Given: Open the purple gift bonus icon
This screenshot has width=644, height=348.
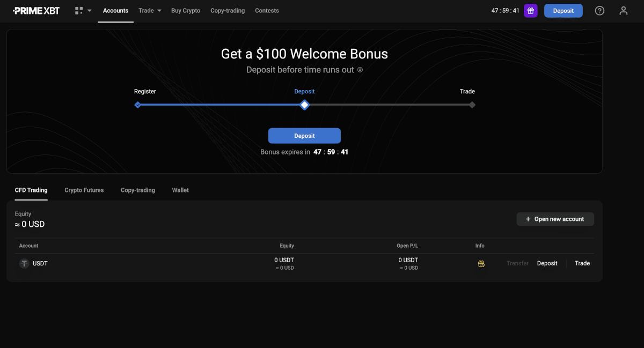Looking at the screenshot, I should (x=531, y=11).
